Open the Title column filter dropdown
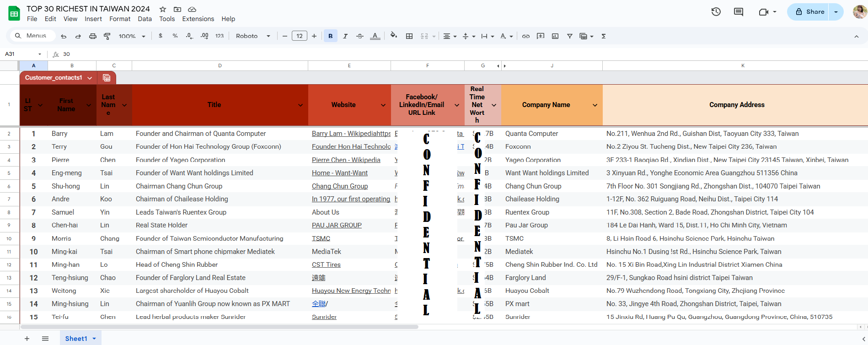The width and height of the screenshot is (868, 345). tap(300, 105)
